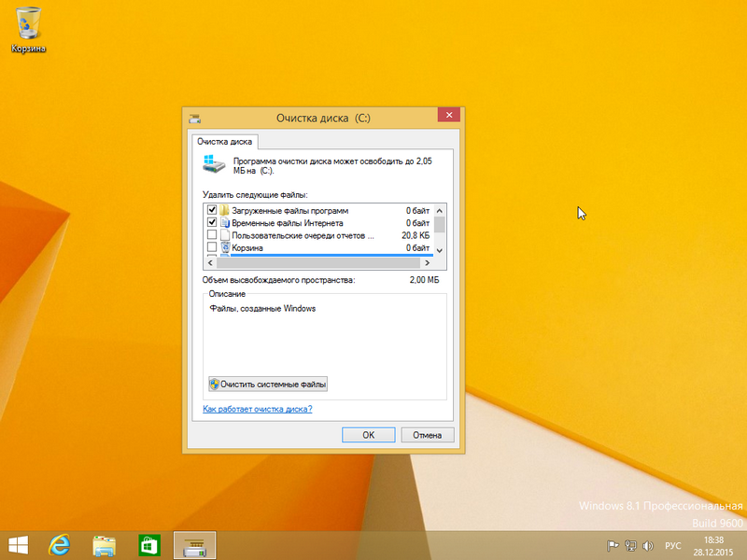Open File Explorer from the taskbar
747x560 pixels.
103,544
